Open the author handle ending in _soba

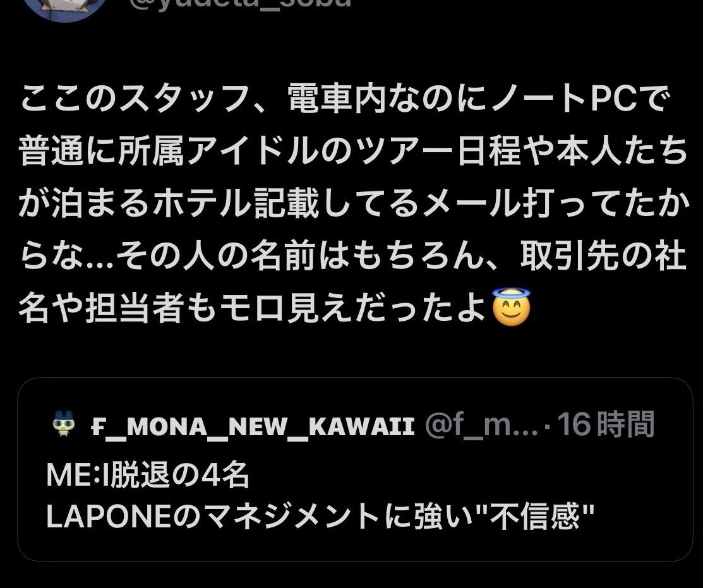(240, 4)
